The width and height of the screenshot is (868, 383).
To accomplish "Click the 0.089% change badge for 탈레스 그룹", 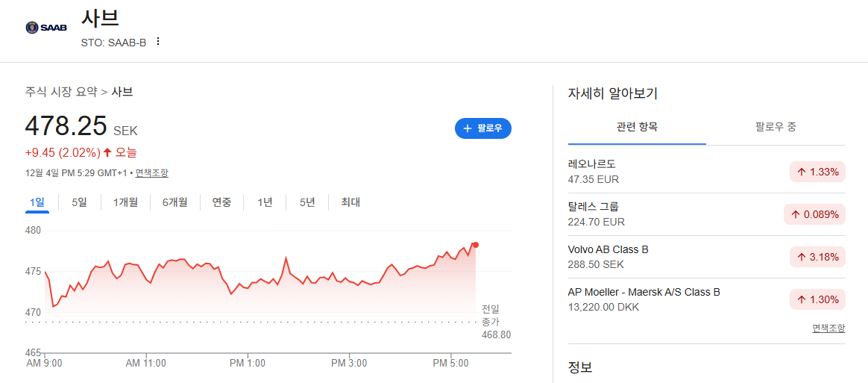I will 814,214.
